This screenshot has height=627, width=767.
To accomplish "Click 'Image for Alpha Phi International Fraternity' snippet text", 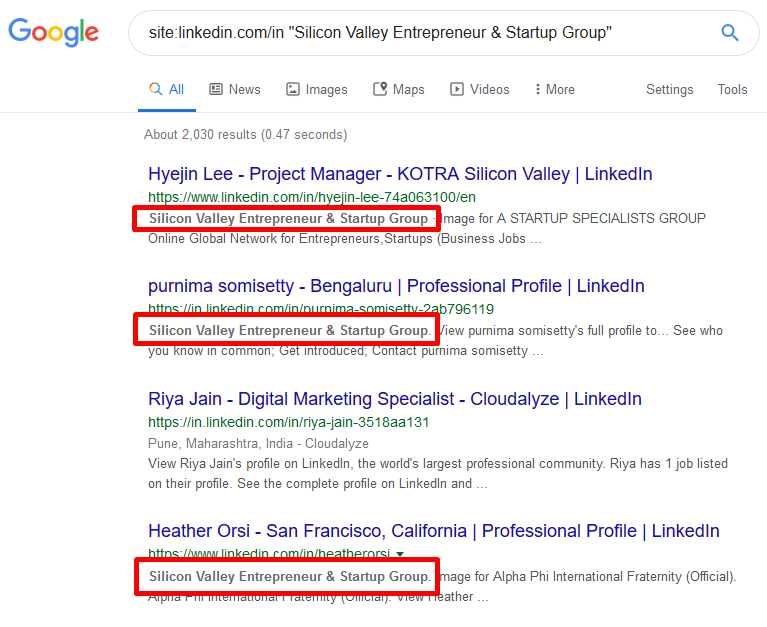I will coord(588,577).
